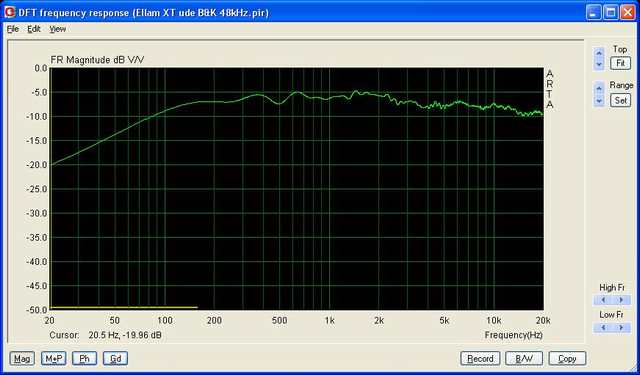The width and height of the screenshot is (640, 375).
Task: Click the Top down arrow
Action: pyautogui.click(x=599, y=64)
